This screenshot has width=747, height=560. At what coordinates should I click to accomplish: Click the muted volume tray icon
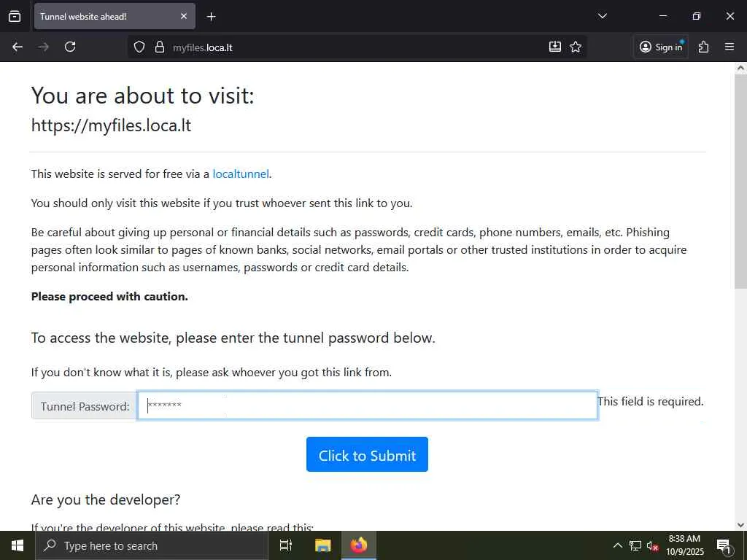(x=653, y=546)
